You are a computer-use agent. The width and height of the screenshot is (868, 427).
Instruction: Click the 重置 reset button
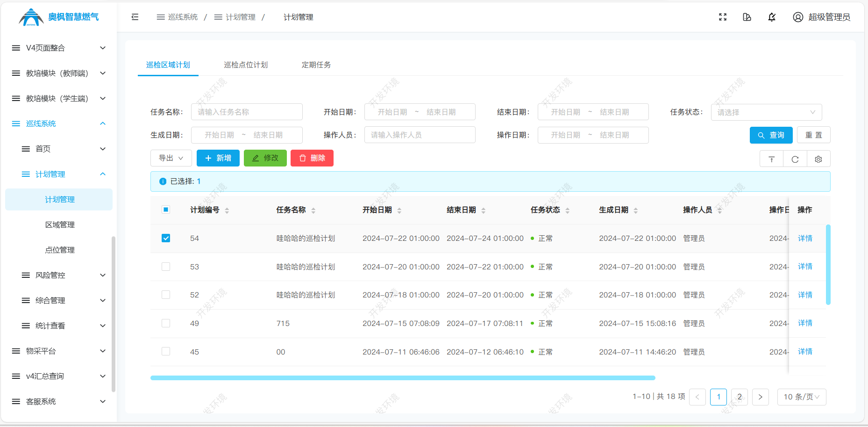click(814, 135)
